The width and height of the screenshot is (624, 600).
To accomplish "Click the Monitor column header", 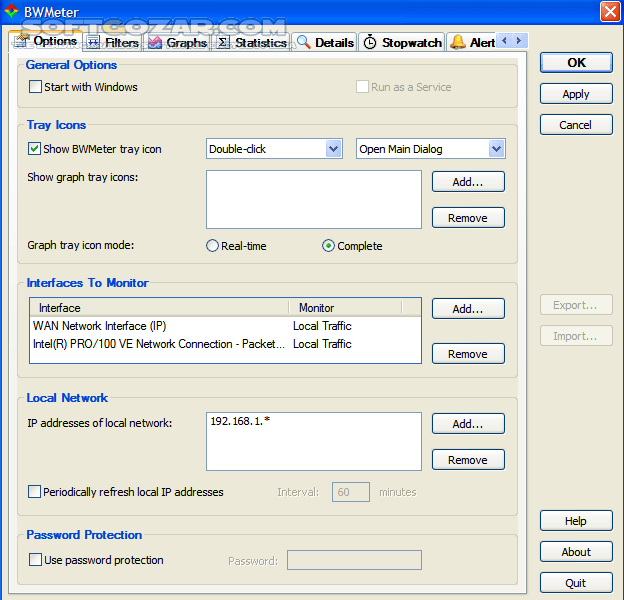I will click(x=345, y=308).
